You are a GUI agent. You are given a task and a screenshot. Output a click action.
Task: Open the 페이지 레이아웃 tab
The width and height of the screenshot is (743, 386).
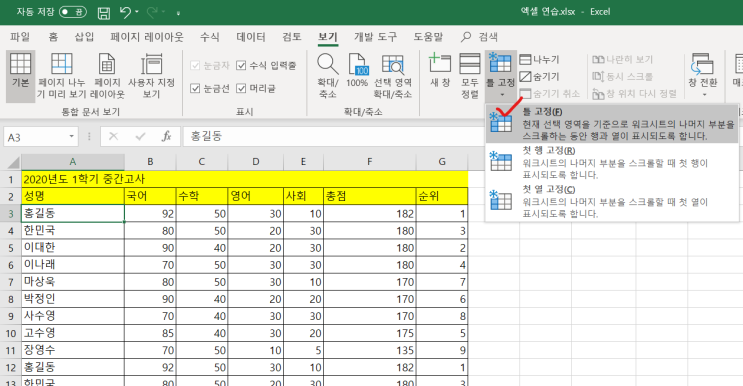[x=146, y=36]
